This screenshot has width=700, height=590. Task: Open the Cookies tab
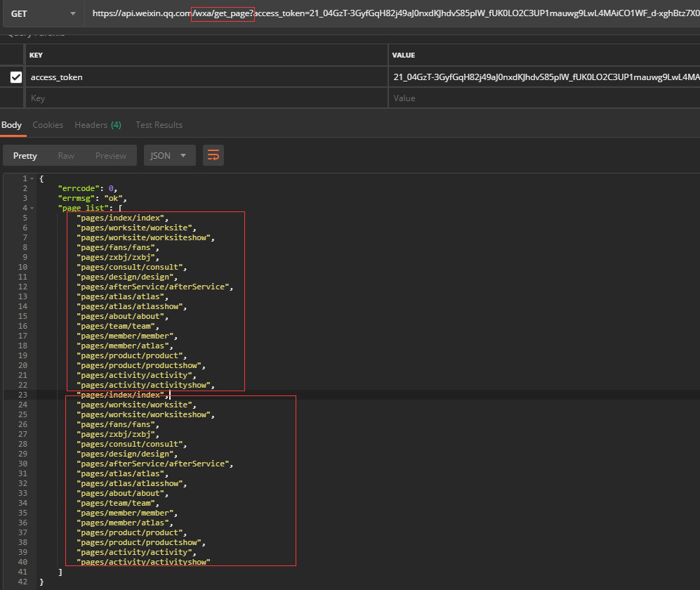click(x=48, y=125)
